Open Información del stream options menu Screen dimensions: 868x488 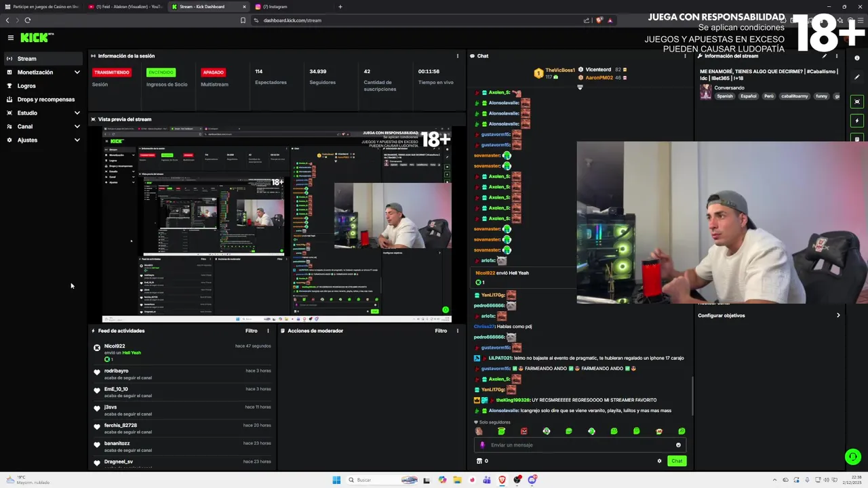(837, 56)
